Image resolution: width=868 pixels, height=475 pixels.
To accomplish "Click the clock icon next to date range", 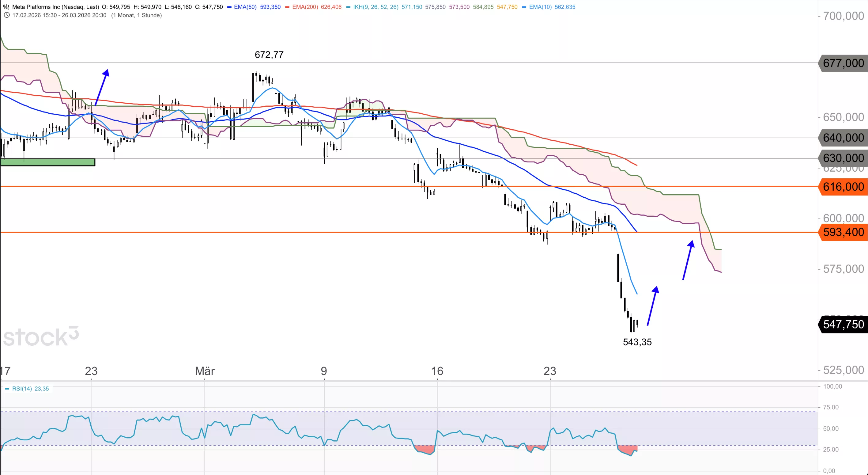I will [6, 15].
